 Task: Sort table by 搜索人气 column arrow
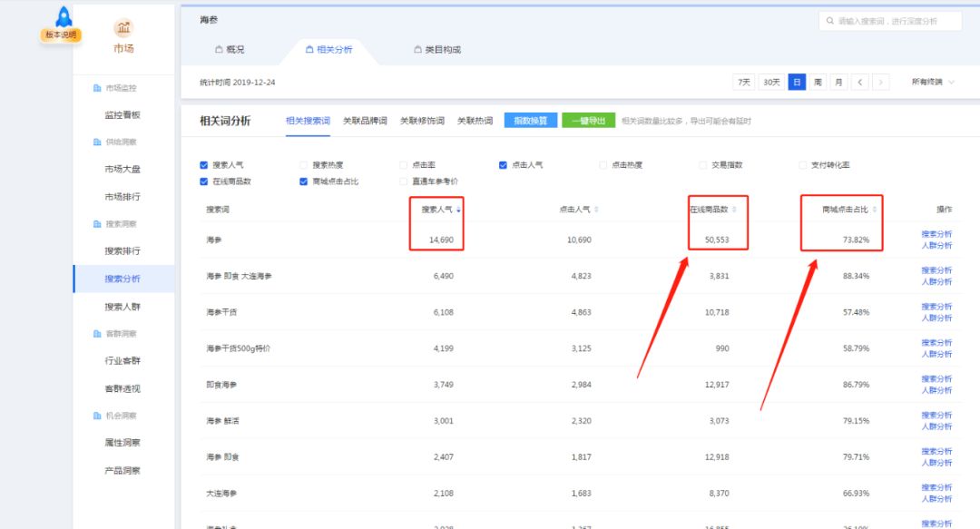pyautogui.click(x=458, y=210)
